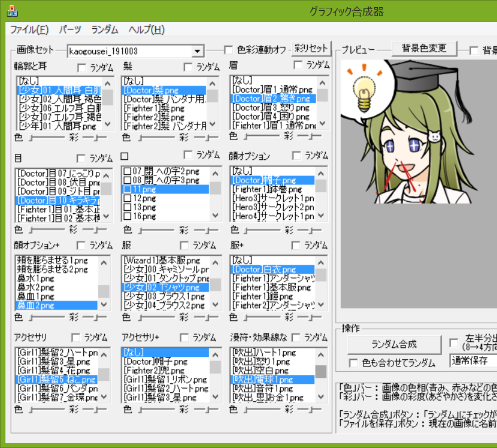Open the ファイル(F) menu
The image size is (497, 448).
point(29,30)
